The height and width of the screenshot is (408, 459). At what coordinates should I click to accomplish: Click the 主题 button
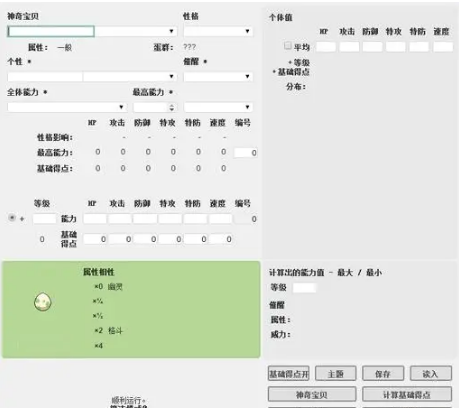(x=336, y=374)
